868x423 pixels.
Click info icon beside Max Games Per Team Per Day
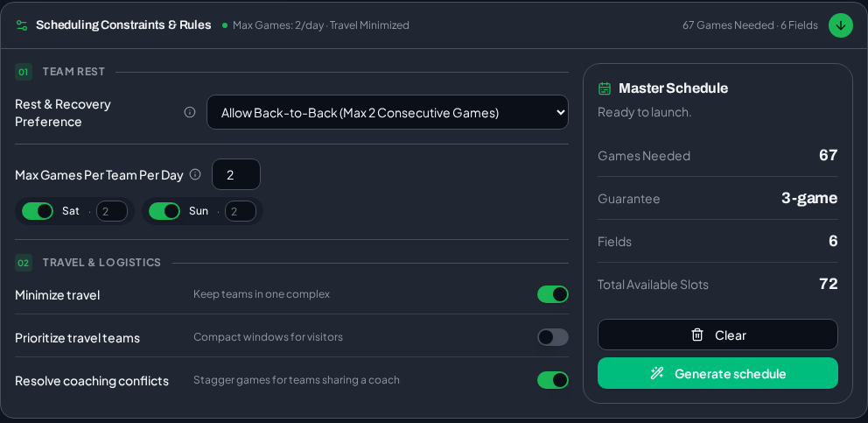tap(195, 174)
